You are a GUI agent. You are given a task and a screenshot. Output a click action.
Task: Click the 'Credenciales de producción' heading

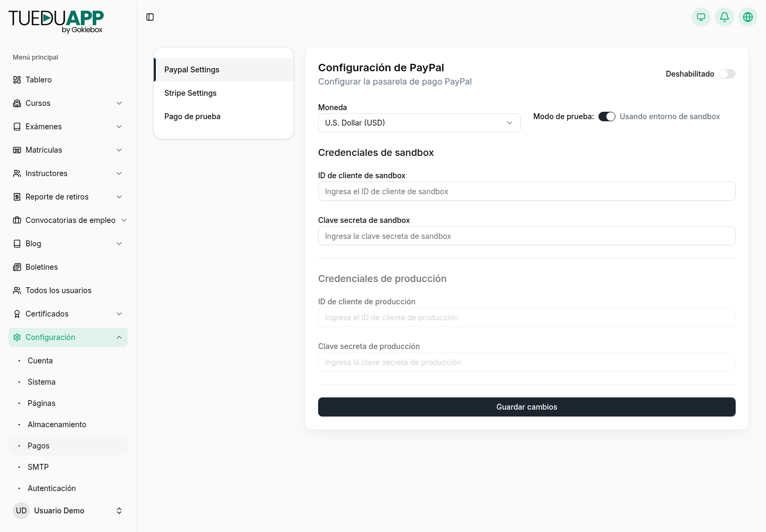[x=382, y=279]
